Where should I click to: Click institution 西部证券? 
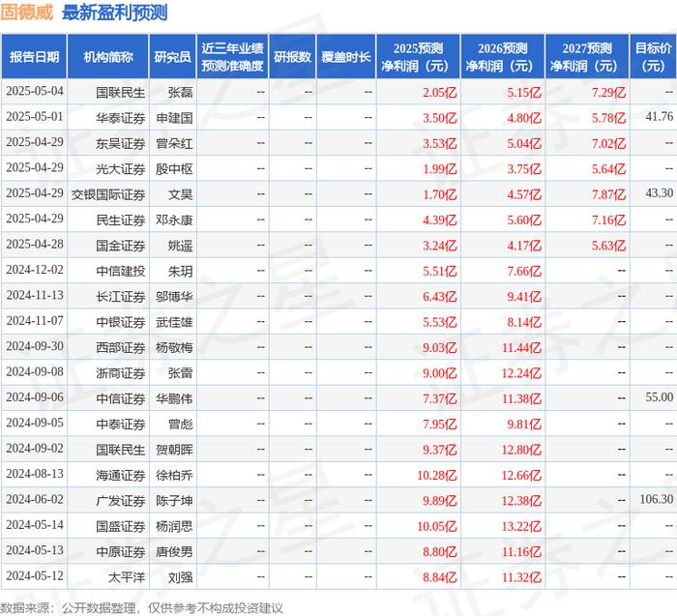click(x=121, y=347)
